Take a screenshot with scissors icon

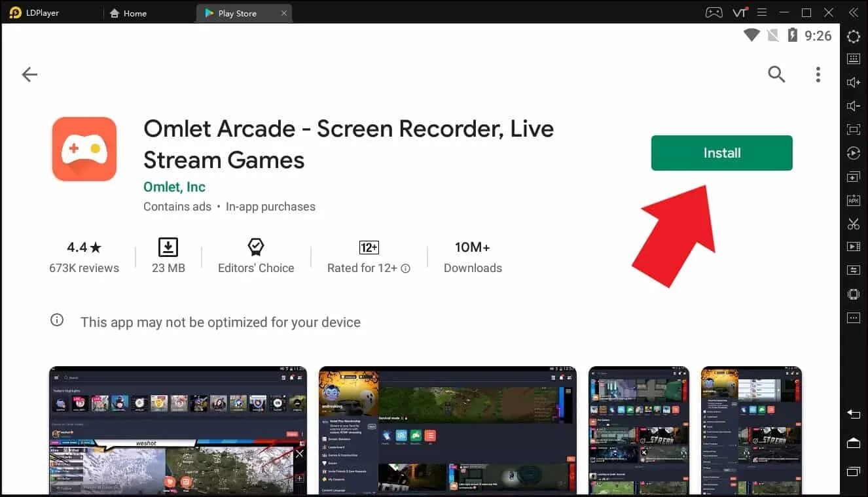[854, 224]
